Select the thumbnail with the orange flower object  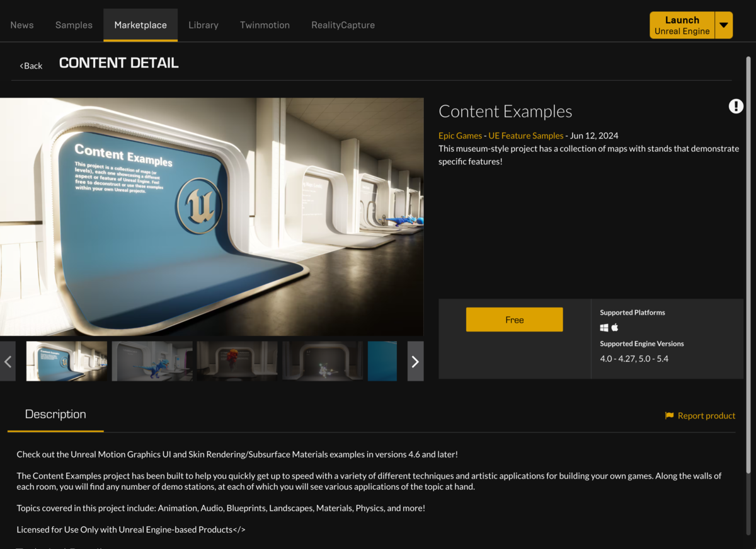coord(237,361)
